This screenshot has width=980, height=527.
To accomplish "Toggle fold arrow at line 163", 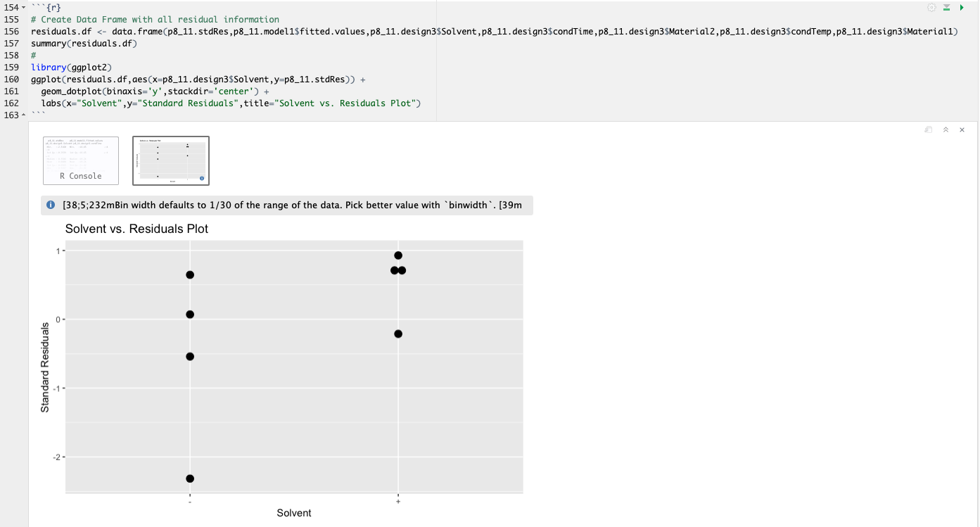I will pyautogui.click(x=25, y=115).
